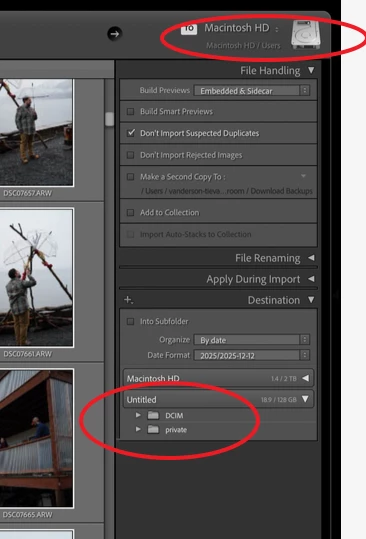The height and width of the screenshot is (539, 366).
Task: Enable the Into Subfolder checkbox
Action: point(130,321)
